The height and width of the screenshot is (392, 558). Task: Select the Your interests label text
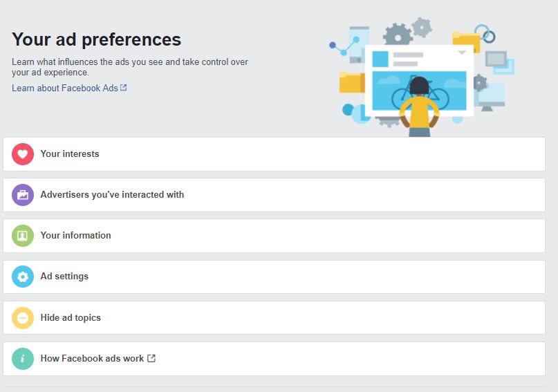[70, 153]
